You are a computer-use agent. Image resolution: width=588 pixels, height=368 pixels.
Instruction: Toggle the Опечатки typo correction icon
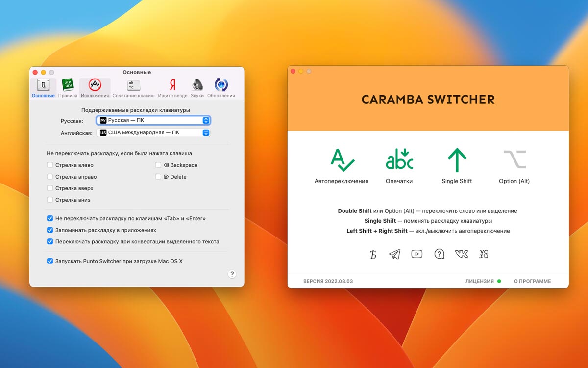tap(399, 160)
